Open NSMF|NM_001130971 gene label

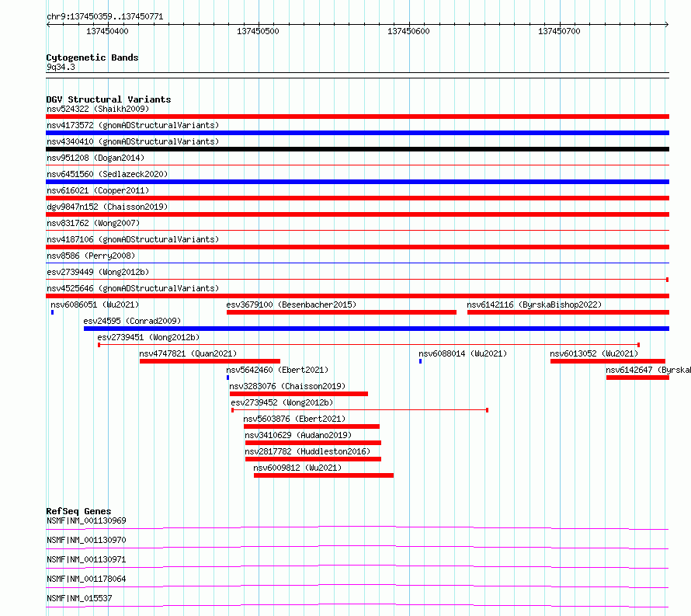[86, 559]
